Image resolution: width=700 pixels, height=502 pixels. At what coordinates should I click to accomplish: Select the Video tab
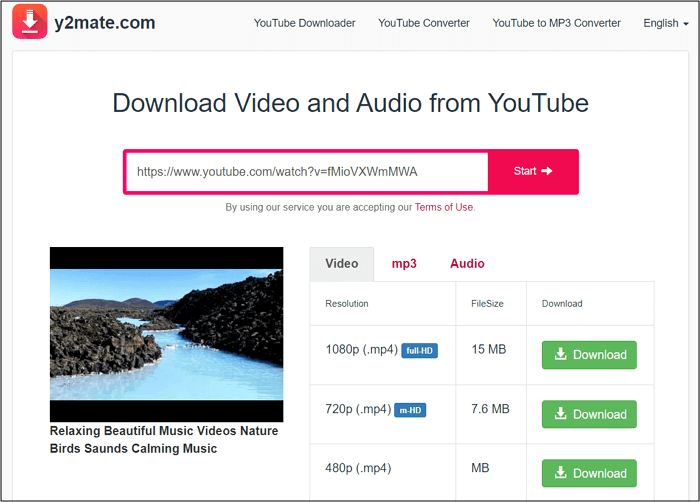tap(342, 264)
